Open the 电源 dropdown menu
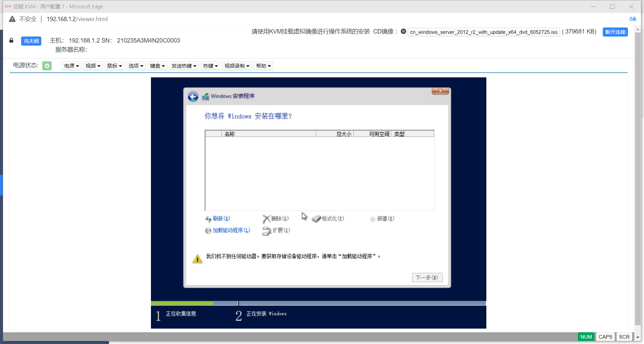The width and height of the screenshot is (644, 344). (71, 66)
